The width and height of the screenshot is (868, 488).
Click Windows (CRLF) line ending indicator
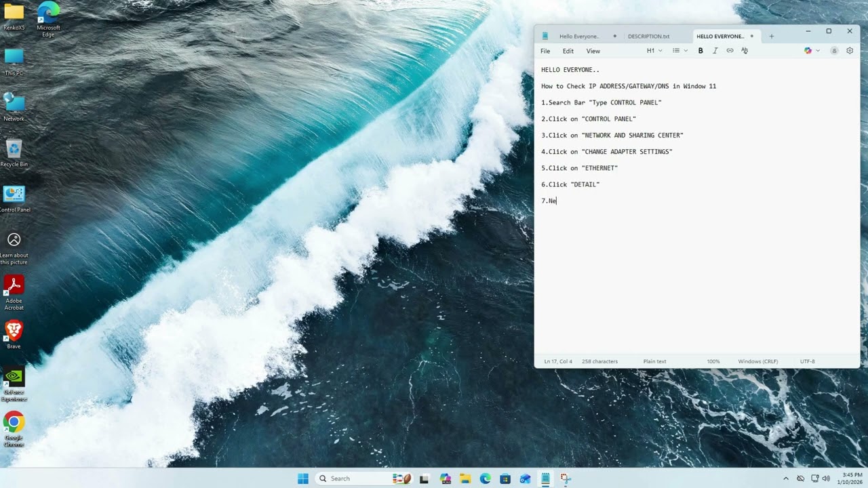pyautogui.click(x=758, y=361)
